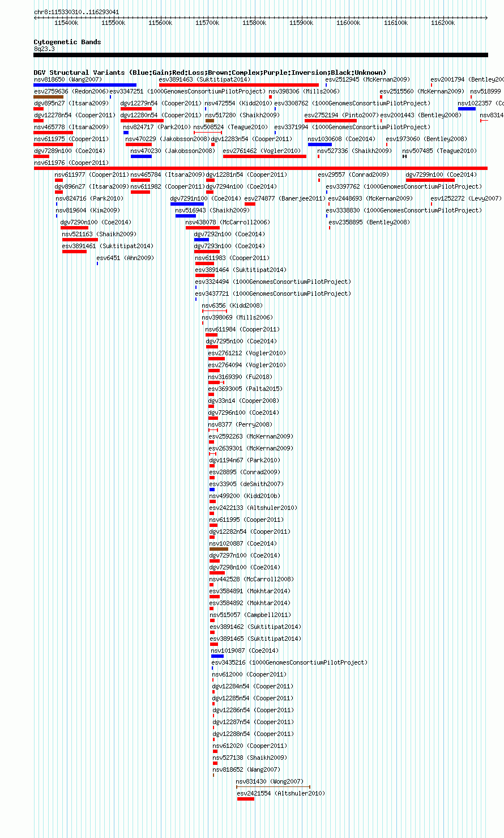The height and width of the screenshot is (838, 504).
Task: Click the esv2759636 (Redon2006) label
Action: click(71, 91)
